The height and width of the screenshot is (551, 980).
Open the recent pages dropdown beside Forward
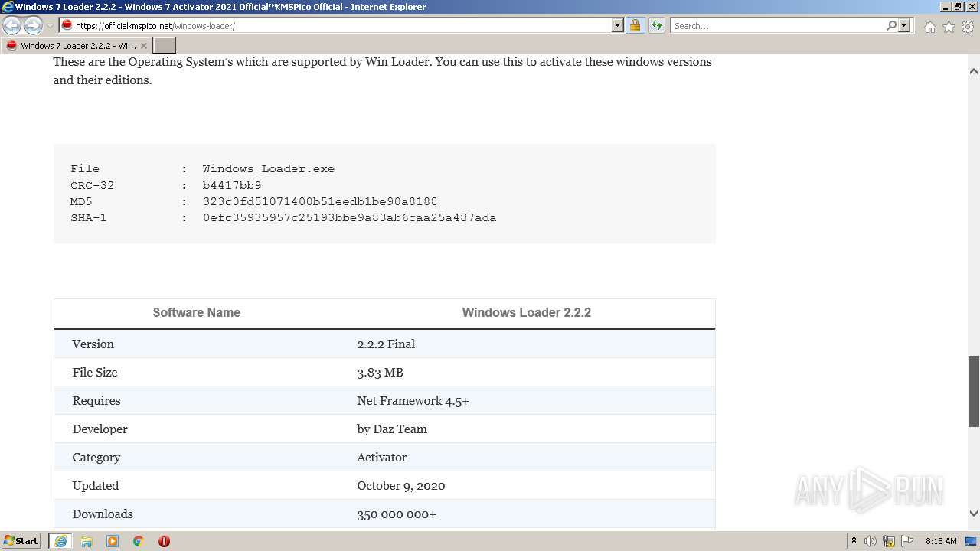(50, 26)
